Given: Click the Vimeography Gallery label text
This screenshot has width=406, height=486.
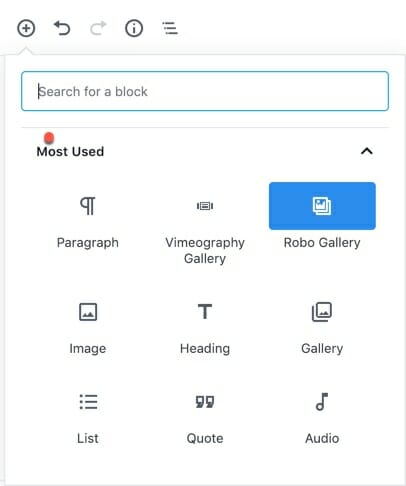Looking at the screenshot, I should [205, 251].
